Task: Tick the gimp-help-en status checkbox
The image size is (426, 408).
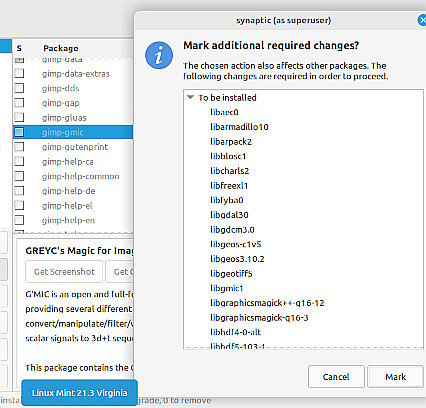Action: pos(19,220)
